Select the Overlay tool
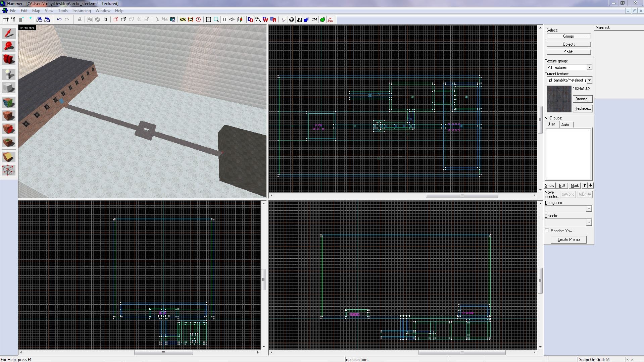Image resolution: width=644 pixels, height=362 pixels. click(9, 142)
